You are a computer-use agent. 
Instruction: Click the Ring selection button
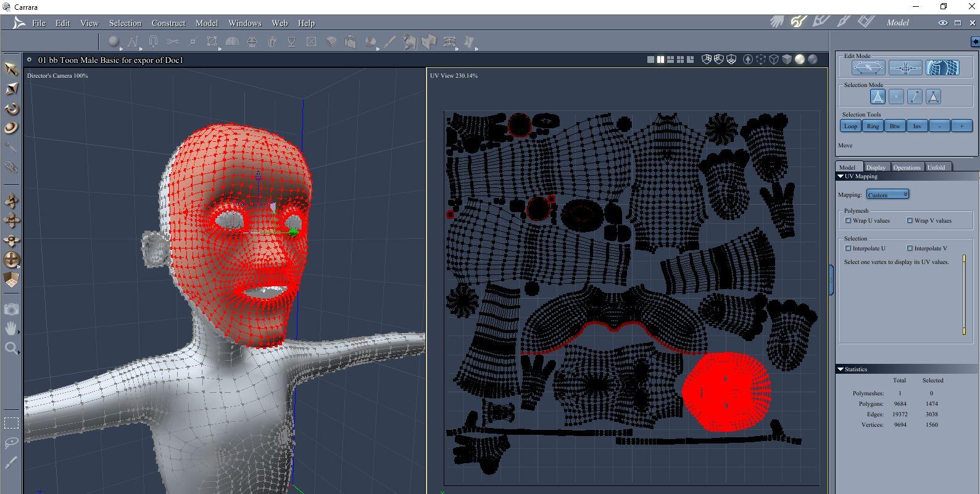tap(873, 126)
